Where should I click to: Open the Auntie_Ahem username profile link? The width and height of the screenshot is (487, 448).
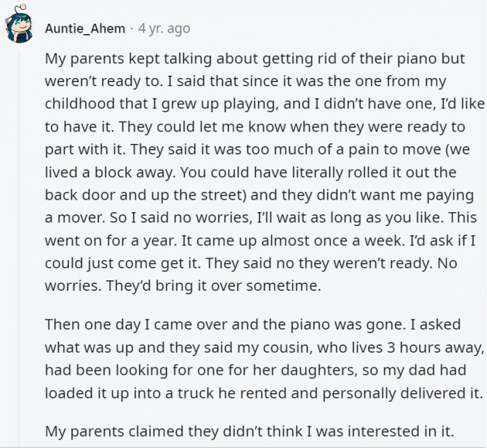pyautogui.click(x=85, y=29)
